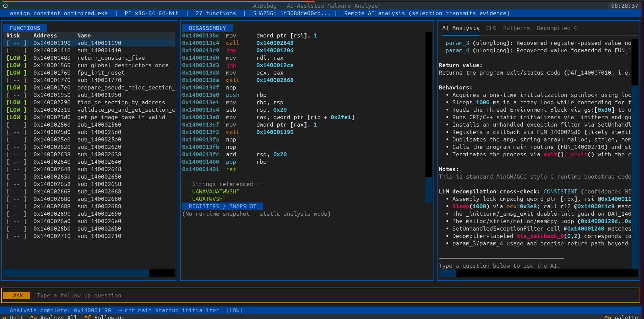The height and width of the screenshot is (319, 644).
Task: Switch to the Decompiled C tab
Action: (557, 28)
